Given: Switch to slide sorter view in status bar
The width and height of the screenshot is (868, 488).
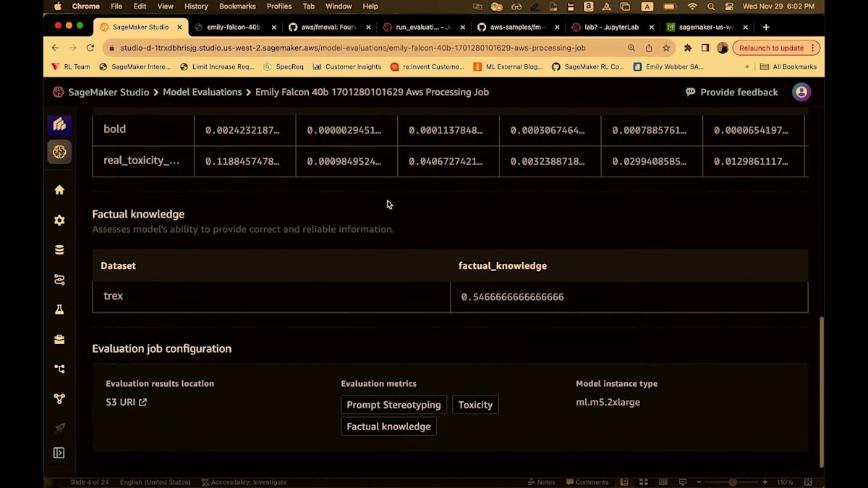Looking at the screenshot, I should [644, 482].
